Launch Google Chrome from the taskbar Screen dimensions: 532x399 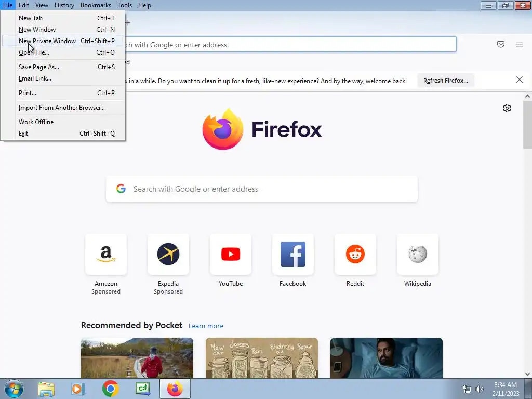click(x=110, y=389)
